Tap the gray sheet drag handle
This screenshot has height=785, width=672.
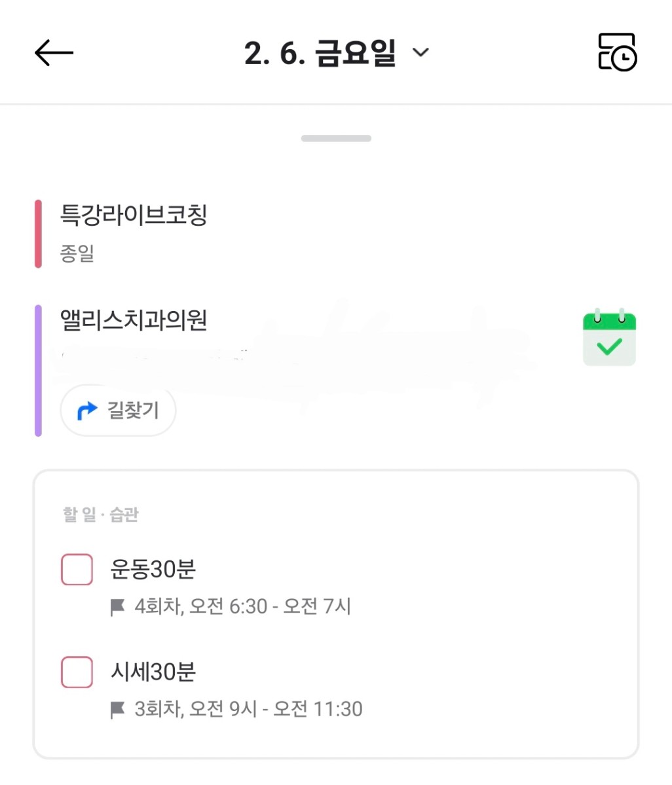point(336,138)
